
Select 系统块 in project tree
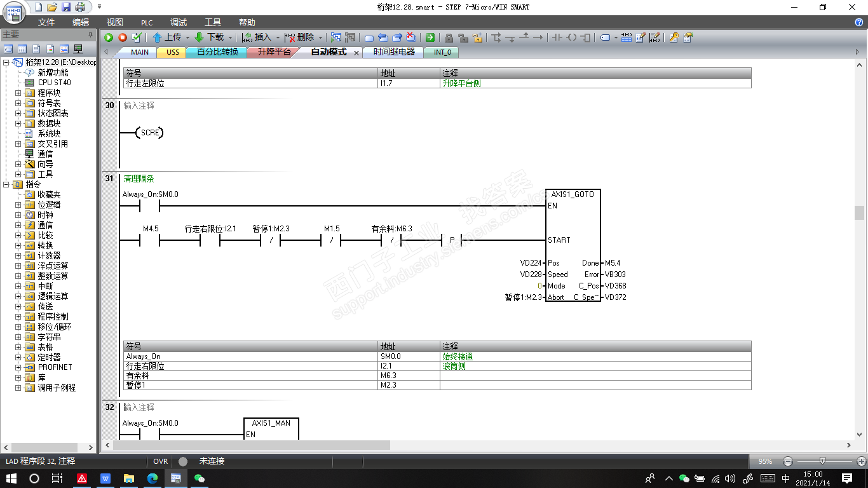tap(49, 133)
